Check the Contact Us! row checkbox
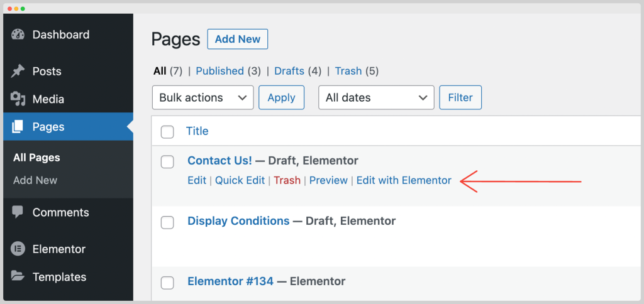The width and height of the screenshot is (644, 304). coord(167,161)
